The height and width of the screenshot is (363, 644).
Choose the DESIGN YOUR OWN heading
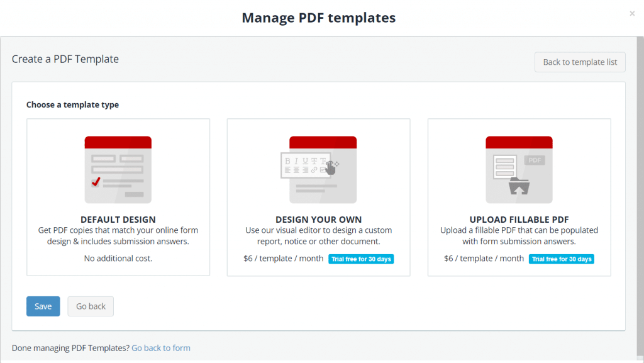pyautogui.click(x=318, y=220)
